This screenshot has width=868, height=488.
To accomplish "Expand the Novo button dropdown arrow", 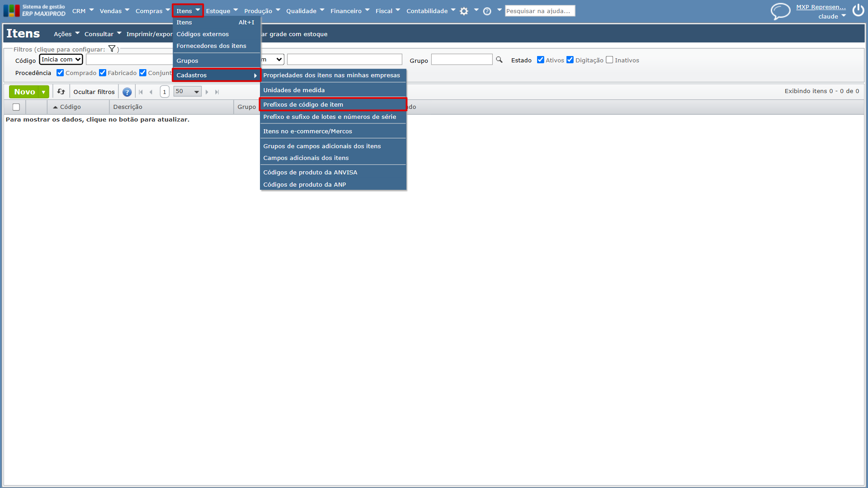I will [x=43, y=92].
